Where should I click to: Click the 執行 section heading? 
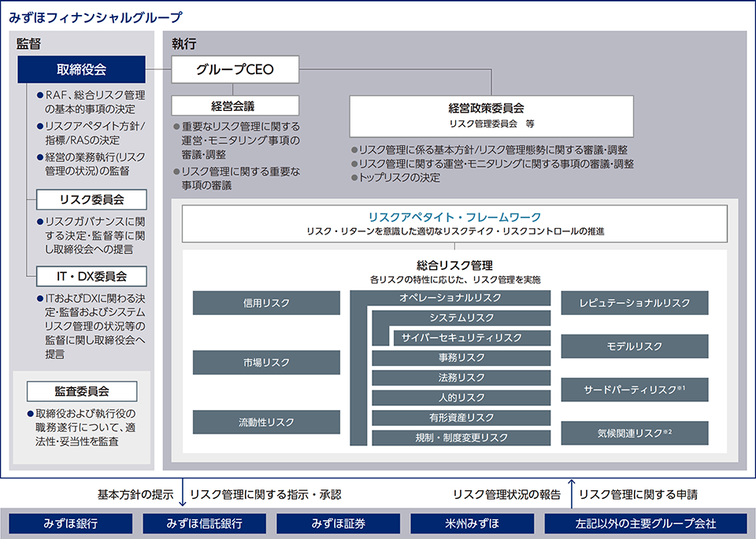point(184,44)
